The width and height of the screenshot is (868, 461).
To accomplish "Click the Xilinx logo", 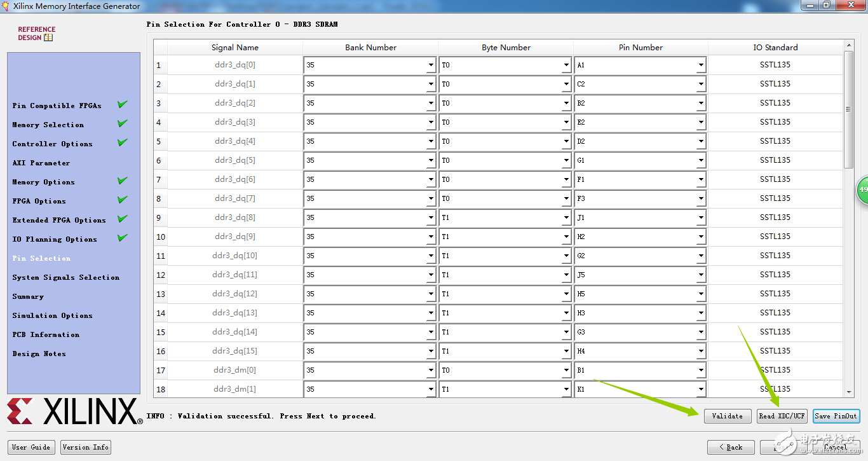I will point(74,412).
